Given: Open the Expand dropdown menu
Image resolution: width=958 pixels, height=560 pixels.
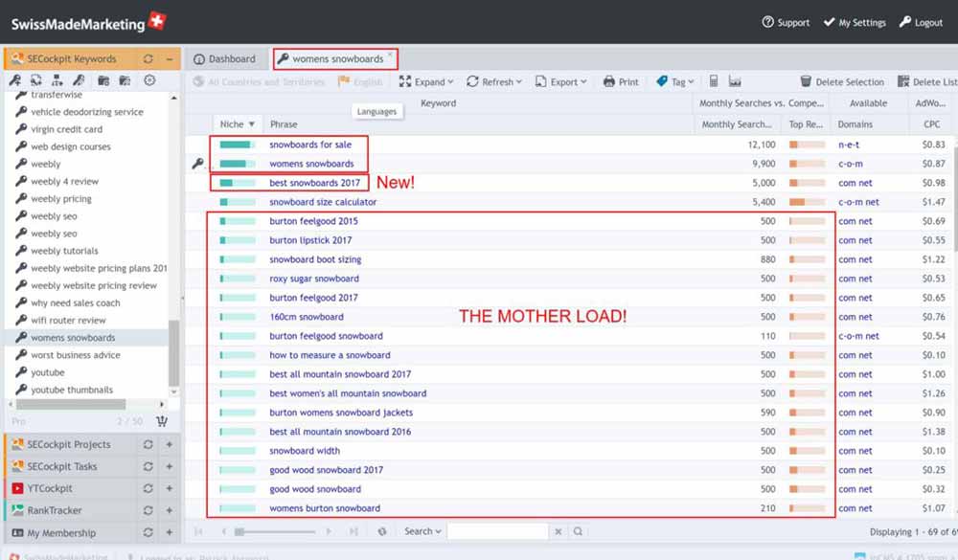Looking at the screenshot, I should (x=426, y=81).
